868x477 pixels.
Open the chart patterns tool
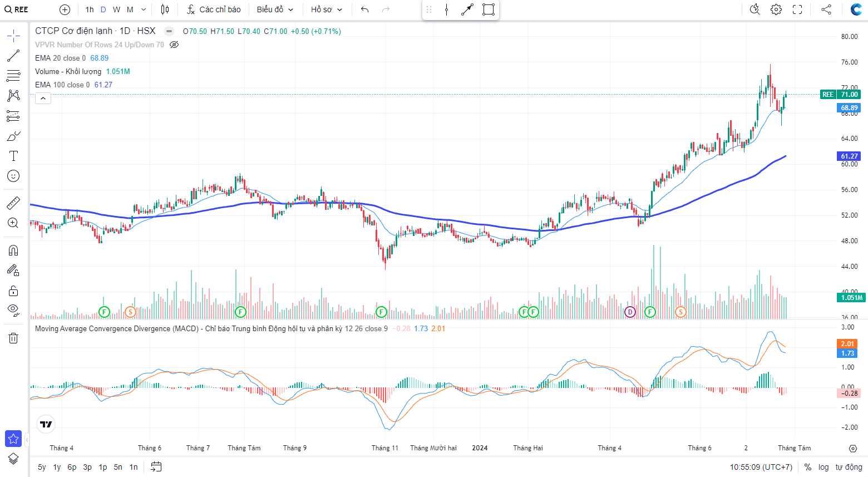click(x=13, y=96)
